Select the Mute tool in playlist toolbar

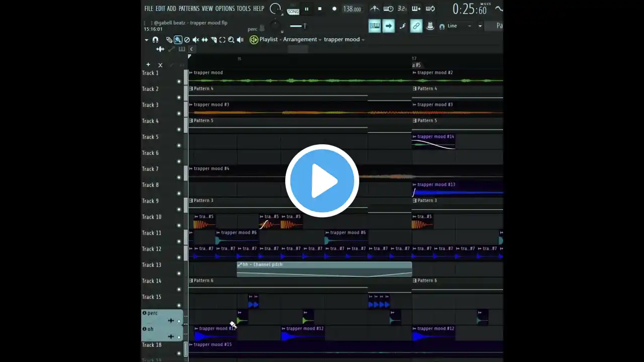click(196, 40)
